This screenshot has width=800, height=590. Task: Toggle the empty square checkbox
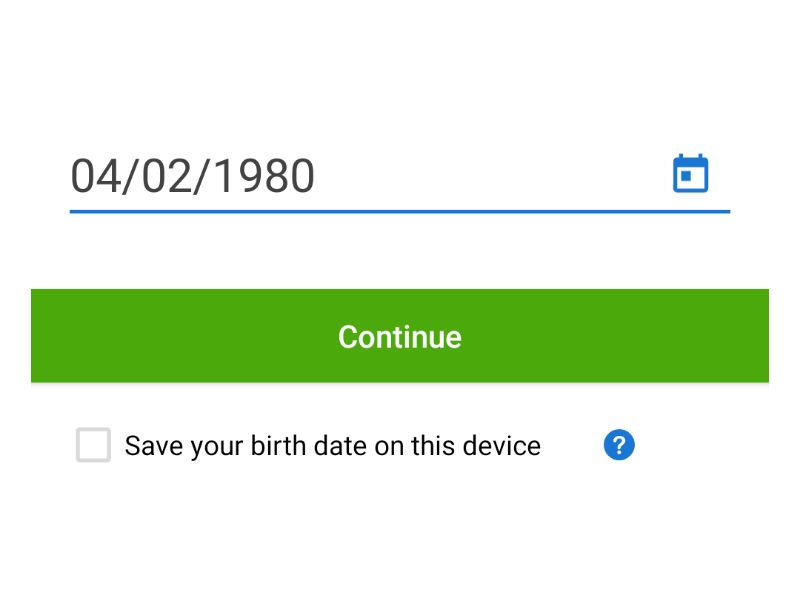(x=93, y=445)
